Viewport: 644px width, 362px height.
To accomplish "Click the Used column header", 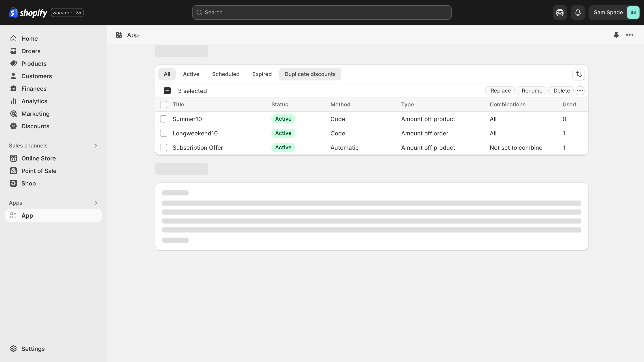I will click(x=569, y=104).
